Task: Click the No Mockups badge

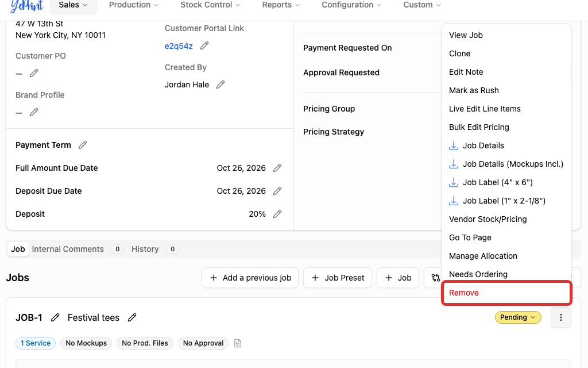Action: click(86, 343)
